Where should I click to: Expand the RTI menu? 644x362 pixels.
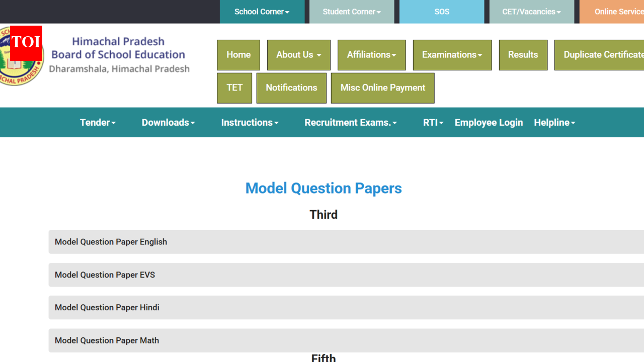[433, 122]
